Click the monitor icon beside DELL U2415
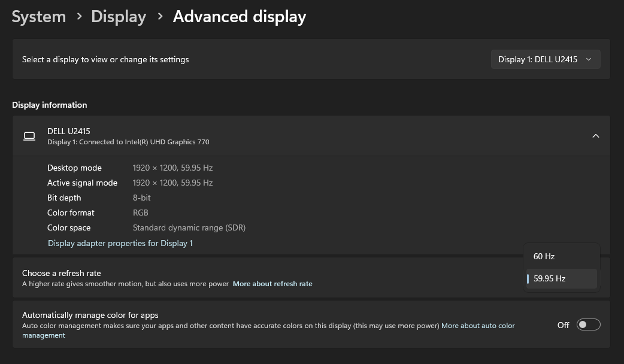The image size is (624, 364). (x=29, y=136)
